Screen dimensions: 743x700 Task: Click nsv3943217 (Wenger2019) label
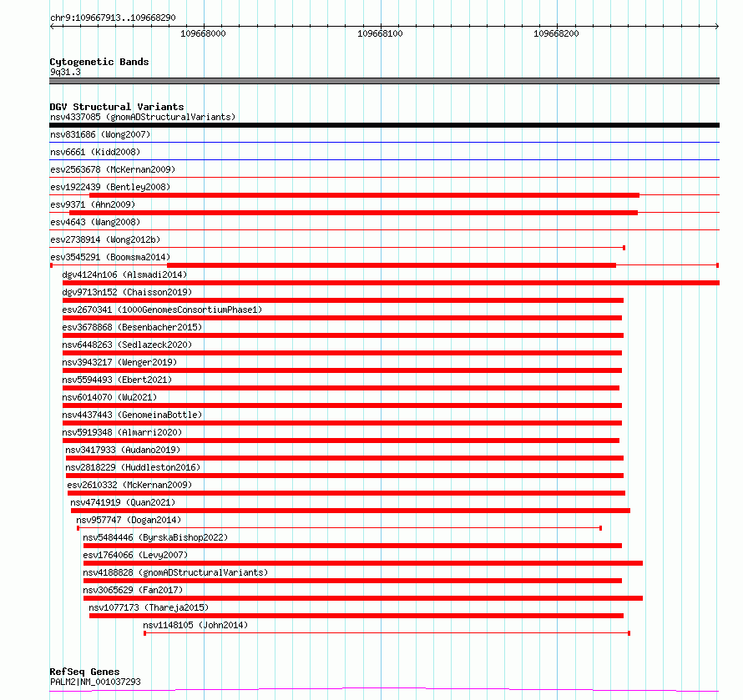119,362
